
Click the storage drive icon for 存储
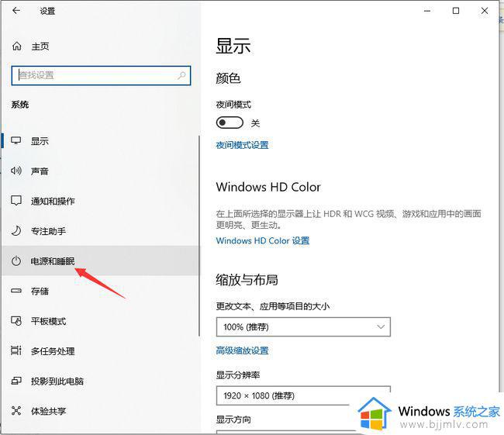coord(16,291)
